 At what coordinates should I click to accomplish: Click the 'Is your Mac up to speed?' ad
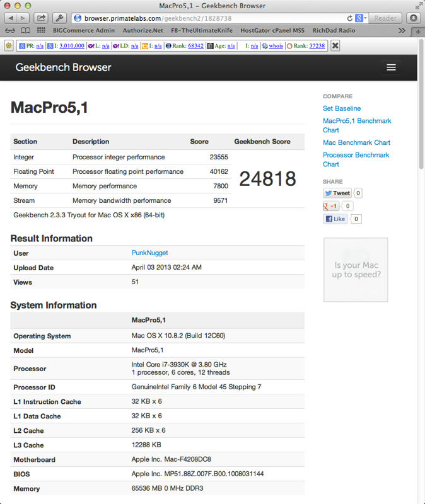click(356, 270)
